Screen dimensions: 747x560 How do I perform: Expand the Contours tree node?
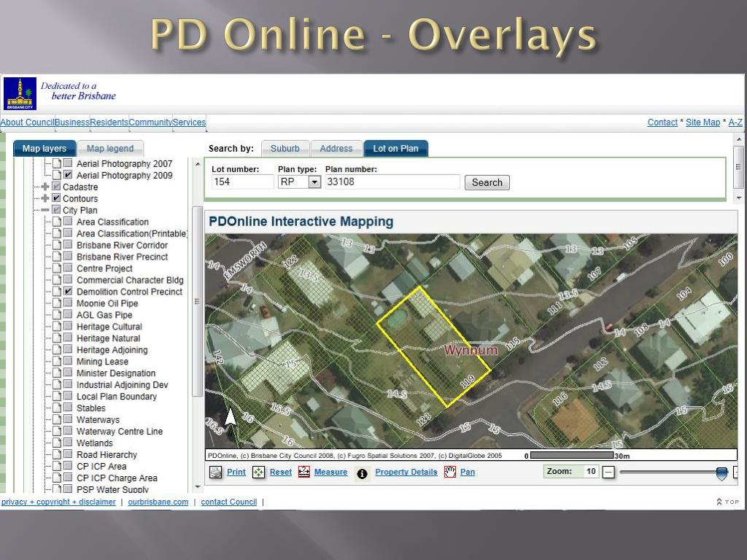45,198
